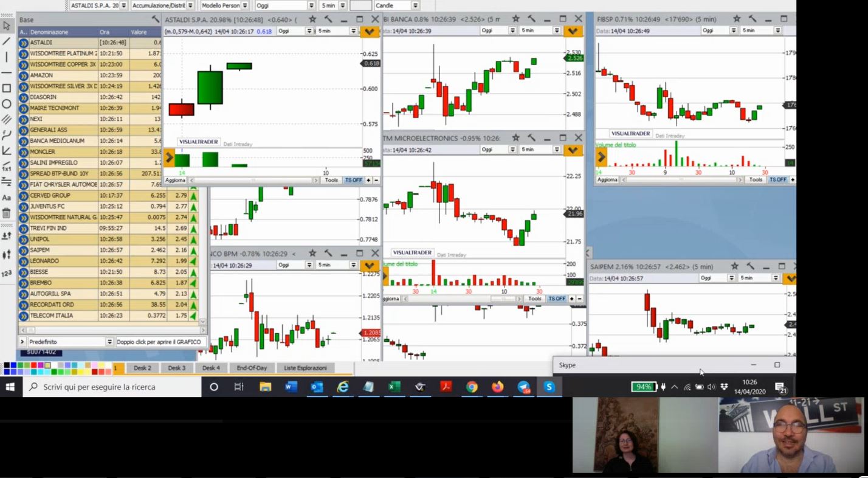Click Tools in the FIBSP chart
This screenshot has height=478, width=868.
tap(756, 180)
